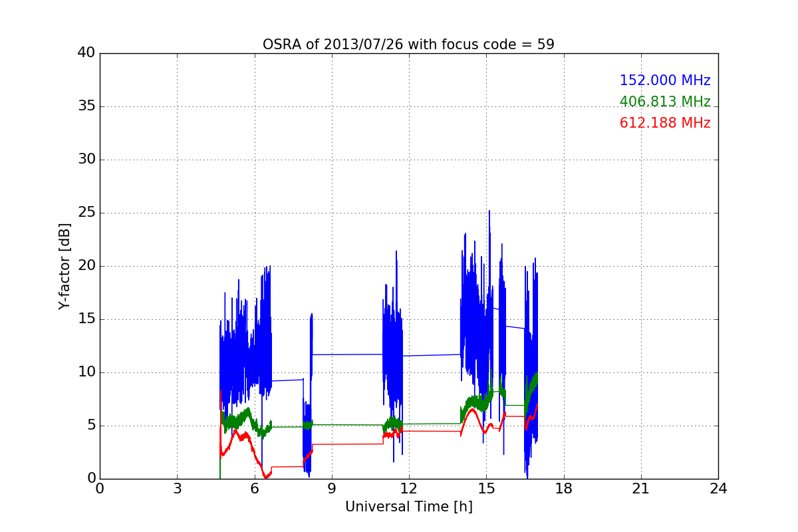Click x-axis tick label "24"
This screenshot has height=532, width=798.
tap(718, 489)
